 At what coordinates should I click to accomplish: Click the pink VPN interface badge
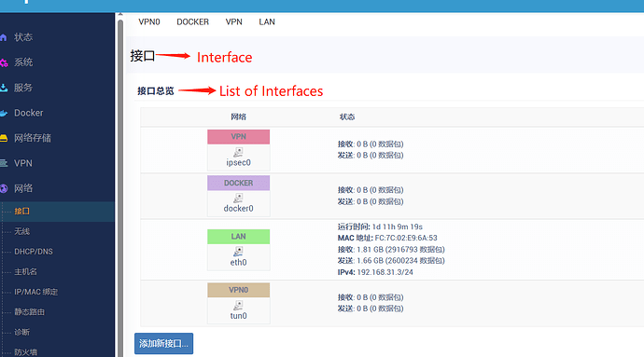tap(238, 137)
